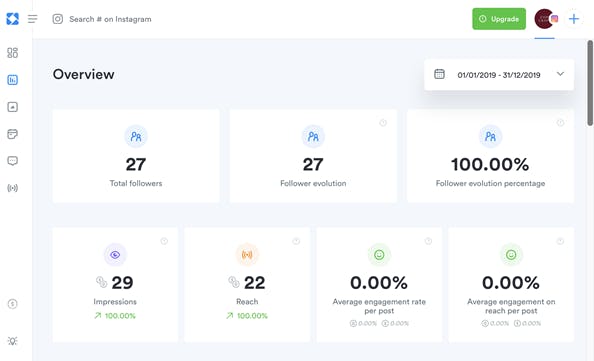Click the calendar icon in date picker
This screenshot has width=594, height=361.
(x=439, y=74)
